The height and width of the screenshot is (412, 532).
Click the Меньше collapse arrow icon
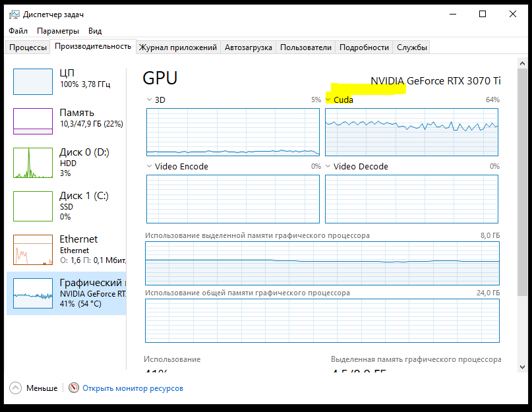click(x=15, y=388)
